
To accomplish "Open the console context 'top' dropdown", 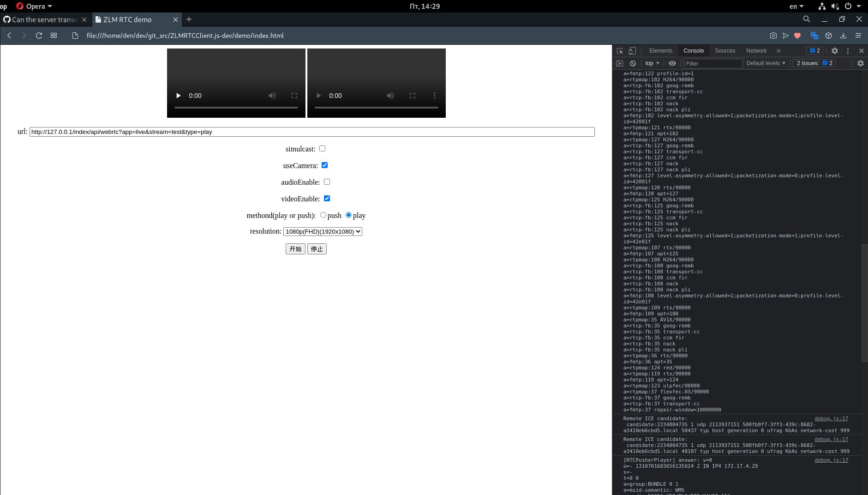I will point(652,63).
